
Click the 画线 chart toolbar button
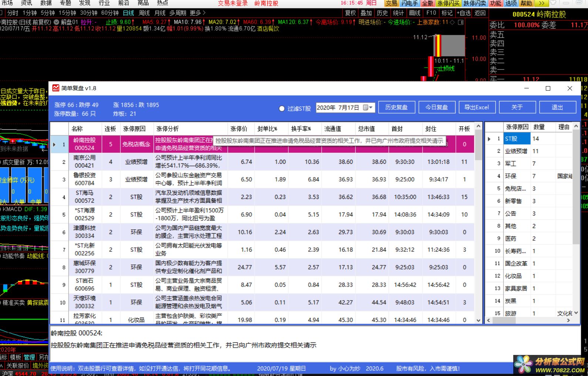click(415, 13)
